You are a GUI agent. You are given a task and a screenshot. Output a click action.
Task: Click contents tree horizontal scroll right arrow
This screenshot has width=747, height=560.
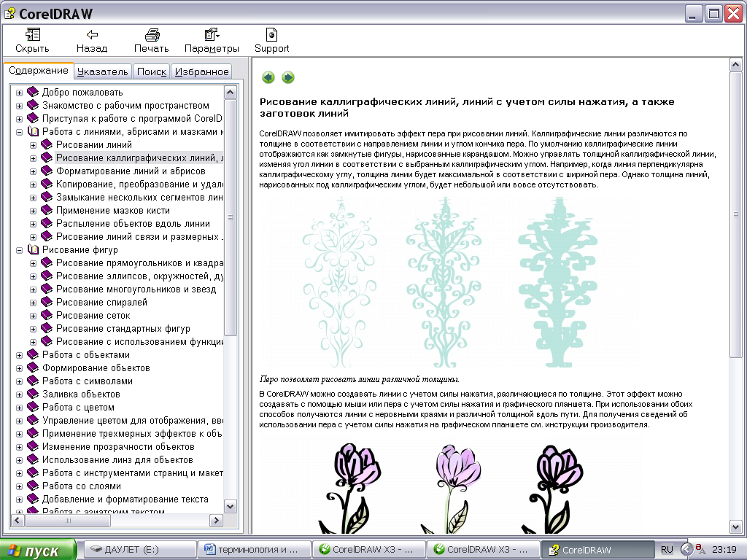pos(216,521)
